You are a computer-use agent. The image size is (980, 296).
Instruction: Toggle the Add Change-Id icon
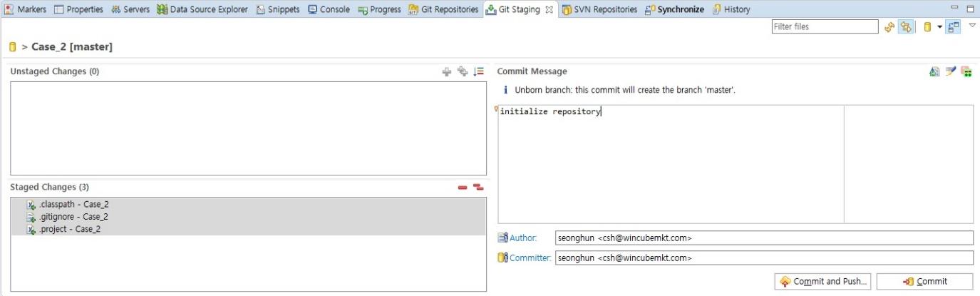coord(966,71)
